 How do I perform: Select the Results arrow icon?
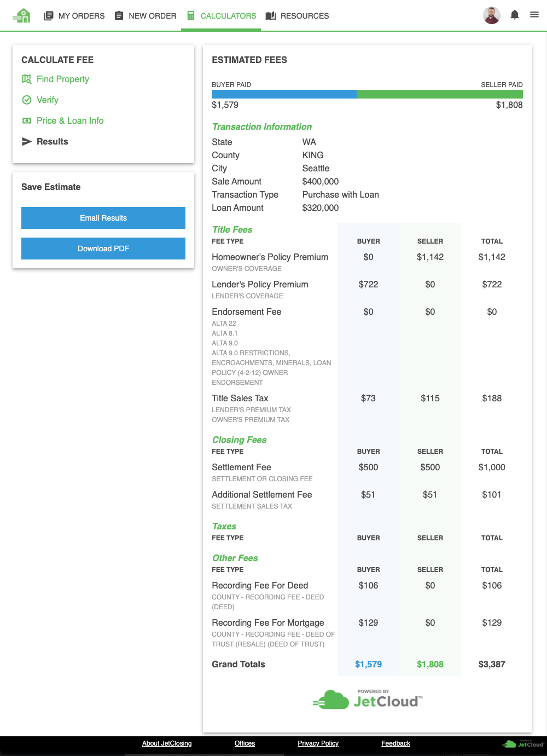(x=27, y=141)
